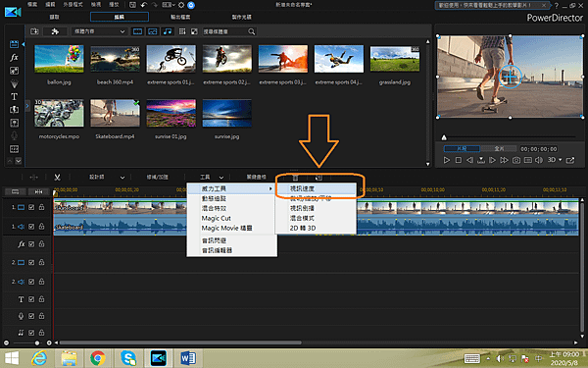Click the plug-in puzzle piece icon
The image size is (588, 368).
(x=55, y=31)
